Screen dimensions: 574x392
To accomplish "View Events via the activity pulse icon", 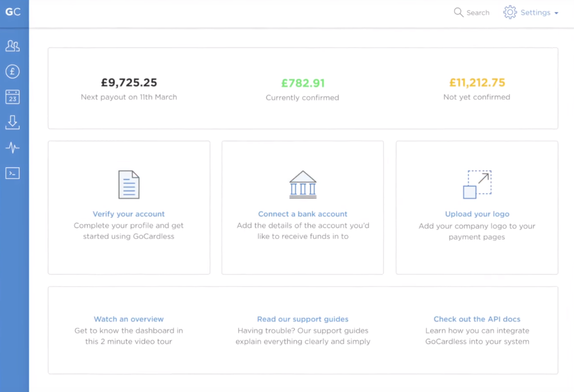I will point(13,148).
